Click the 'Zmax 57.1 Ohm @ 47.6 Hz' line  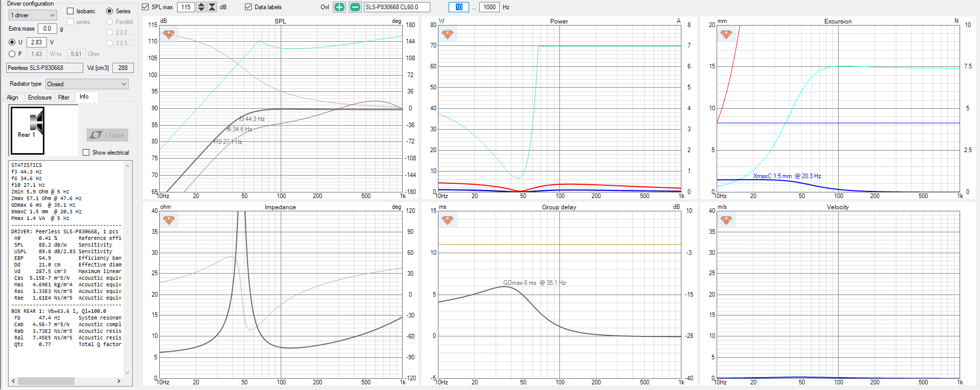(x=46, y=199)
